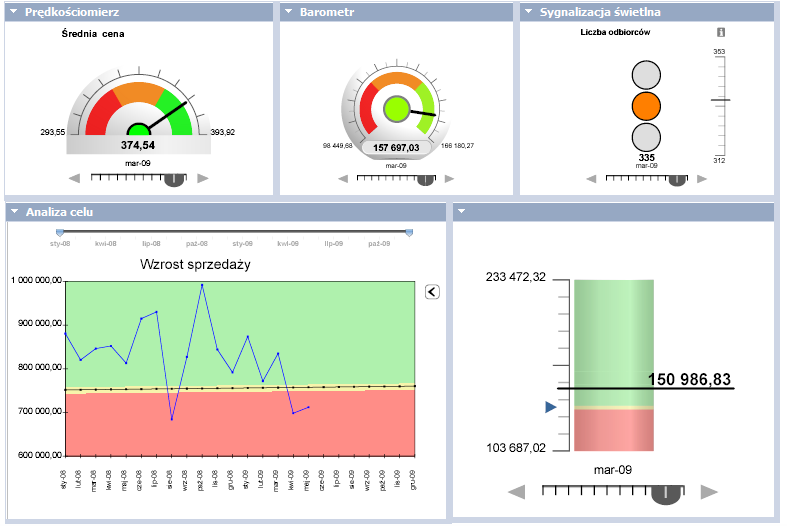The width and height of the screenshot is (787, 526).
Task: Click next period arrow under Prędkościomierz gauge
Action: tap(203, 178)
